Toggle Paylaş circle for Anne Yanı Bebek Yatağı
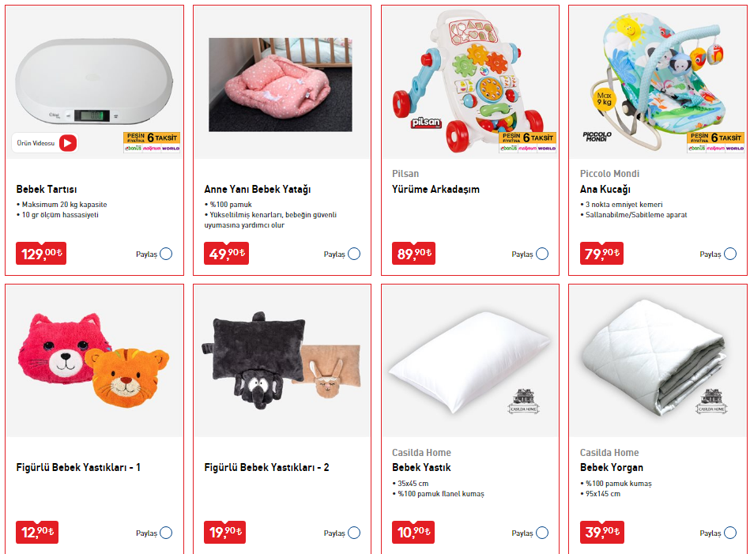Screen dimensions: 750x554 coord(354,254)
